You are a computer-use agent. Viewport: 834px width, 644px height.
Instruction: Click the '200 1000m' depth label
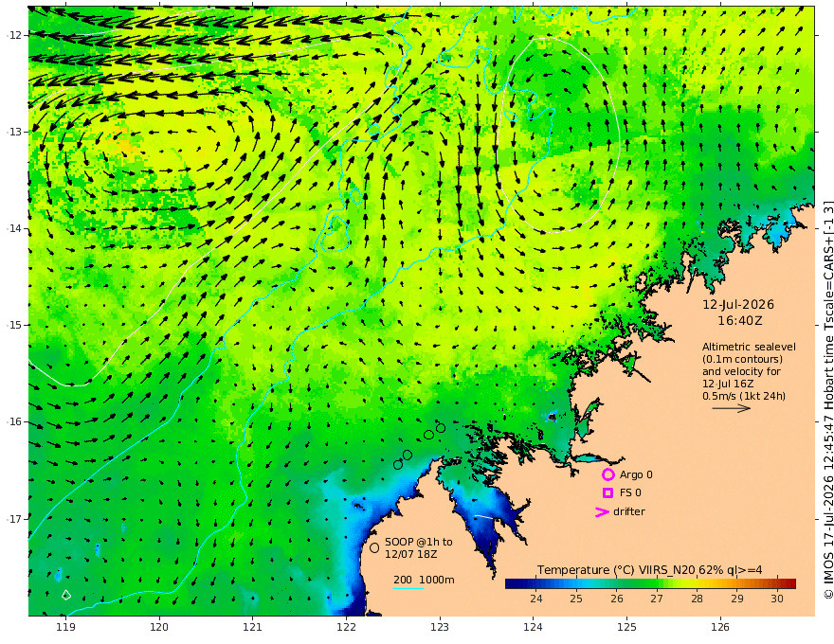coord(424,580)
